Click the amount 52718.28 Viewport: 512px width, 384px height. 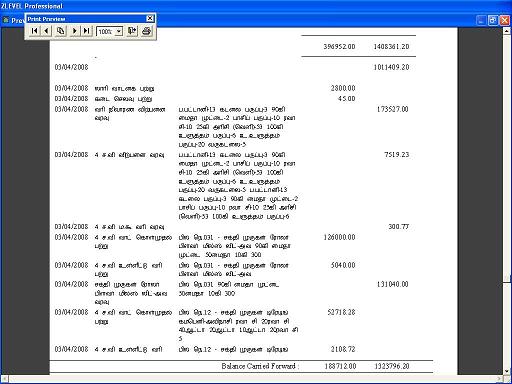(x=341, y=312)
